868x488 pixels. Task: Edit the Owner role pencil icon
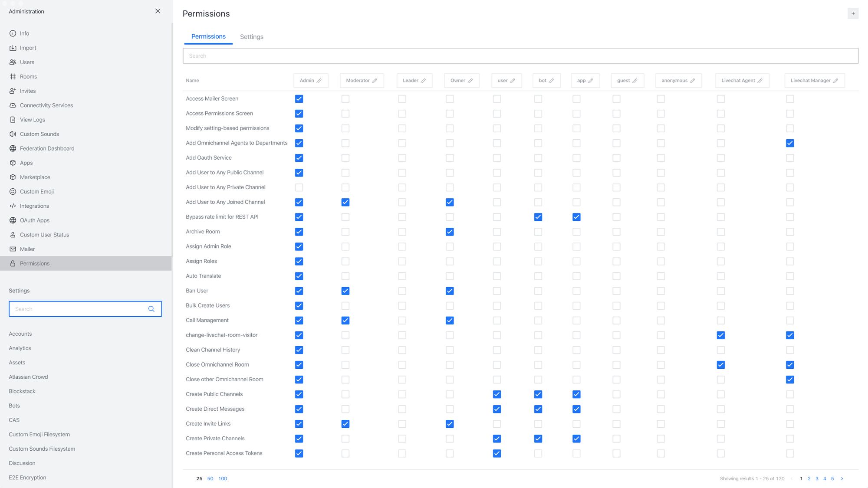pos(470,81)
